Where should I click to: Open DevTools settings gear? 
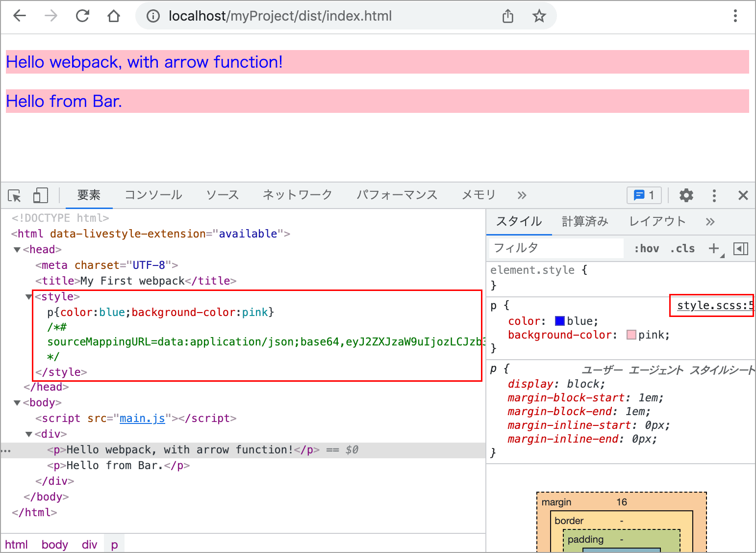point(686,195)
